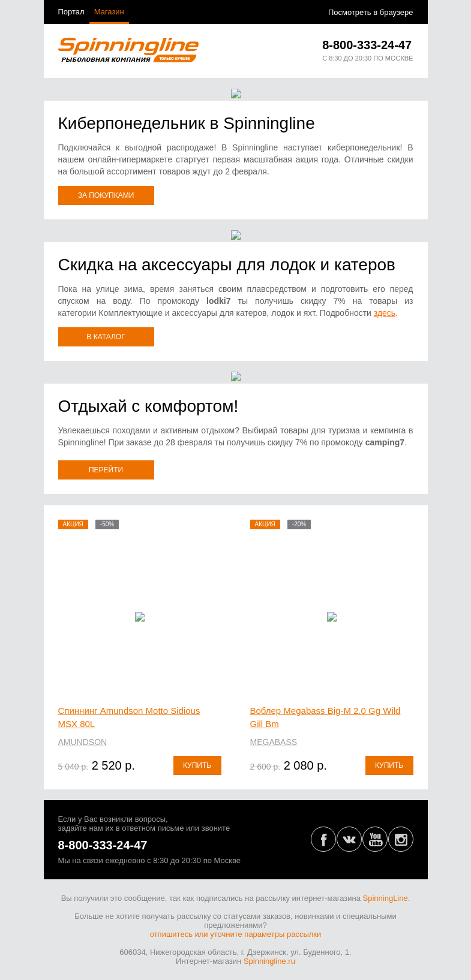Image resolution: width=471 pixels, height=980 pixels.
Task: Buy the Megabass wobbler
Action: [x=389, y=765]
